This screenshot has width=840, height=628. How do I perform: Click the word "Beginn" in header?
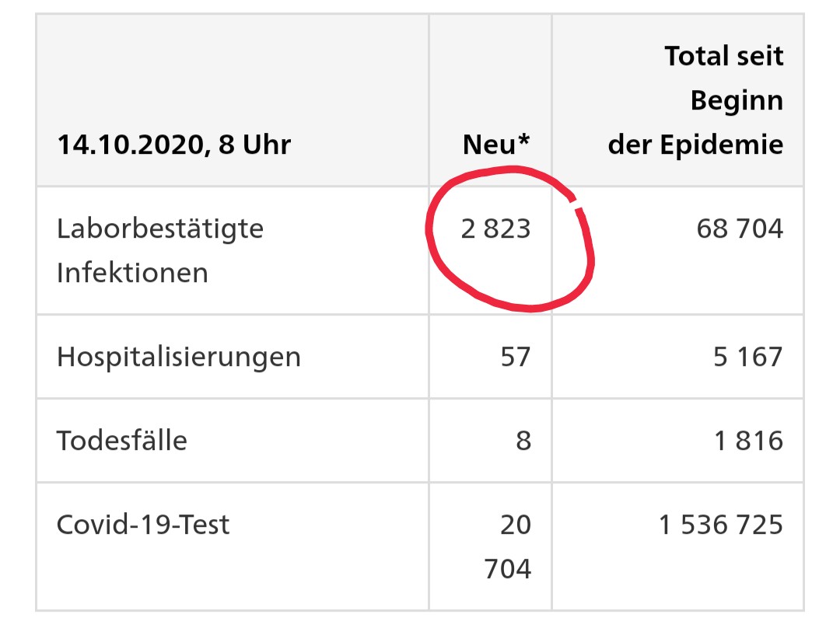point(736,100)
